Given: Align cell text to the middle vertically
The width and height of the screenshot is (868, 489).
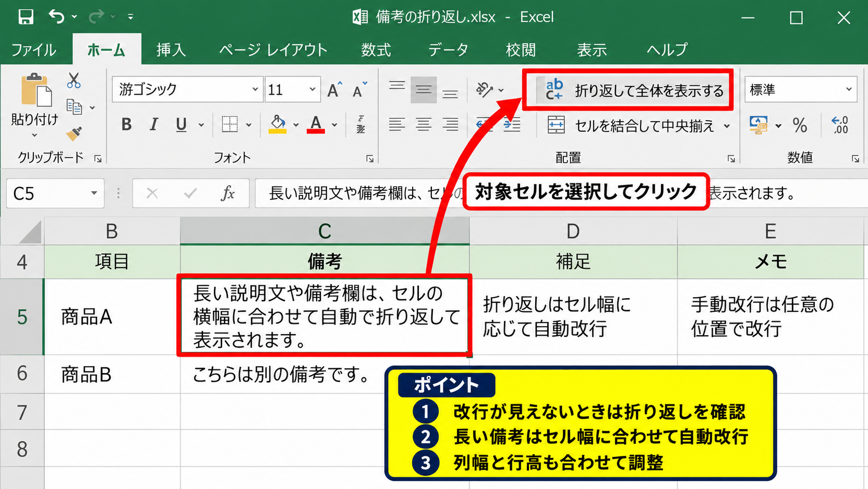Looking at the screenshot, I should (x=424, y=90).
